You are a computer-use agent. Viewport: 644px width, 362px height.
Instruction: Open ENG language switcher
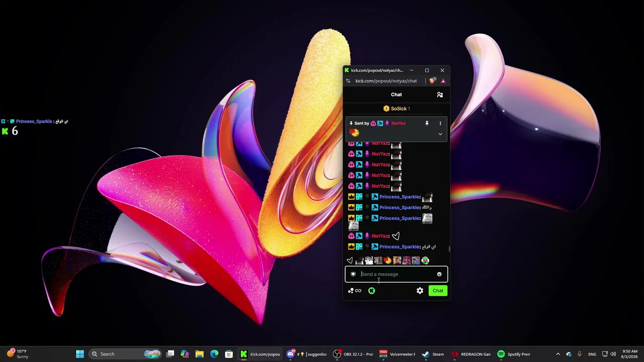(592, 354)
